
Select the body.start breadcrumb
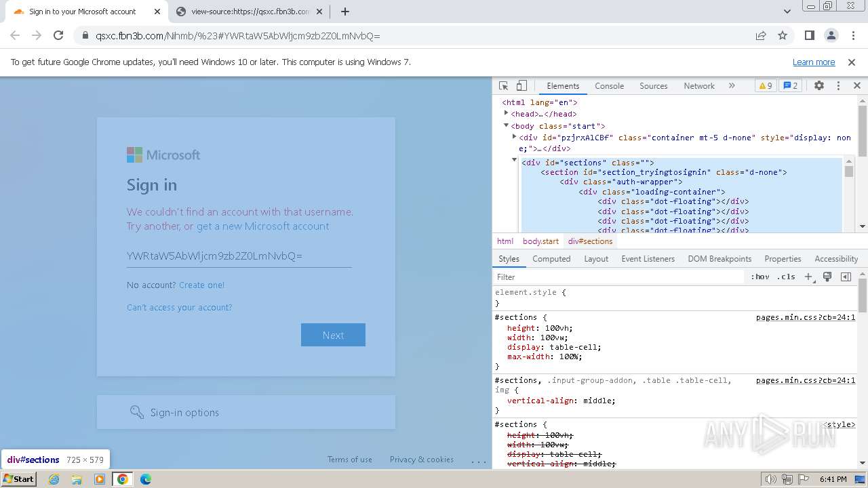coord(540,241)
